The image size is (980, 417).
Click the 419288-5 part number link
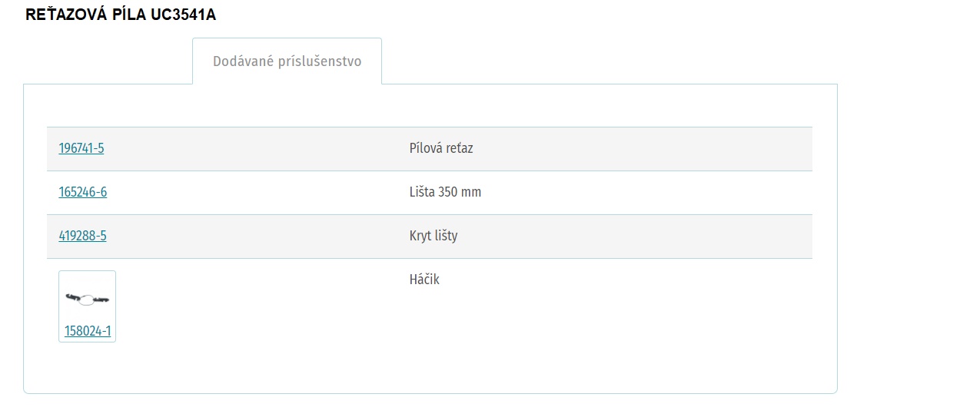[83, 236]
